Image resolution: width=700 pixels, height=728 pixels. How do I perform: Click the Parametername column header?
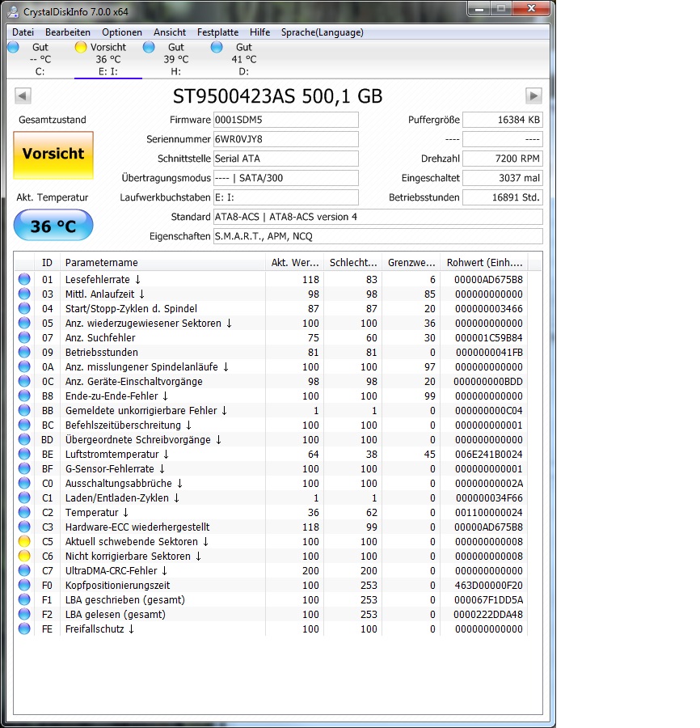pos(162,262)
